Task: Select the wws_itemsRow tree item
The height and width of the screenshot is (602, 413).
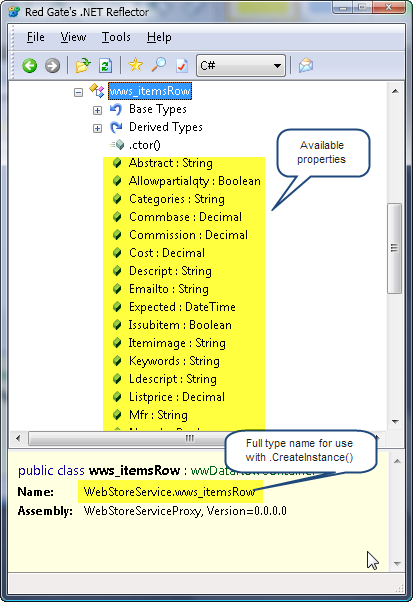Action: pyautogui.click(x=150, y=91)
